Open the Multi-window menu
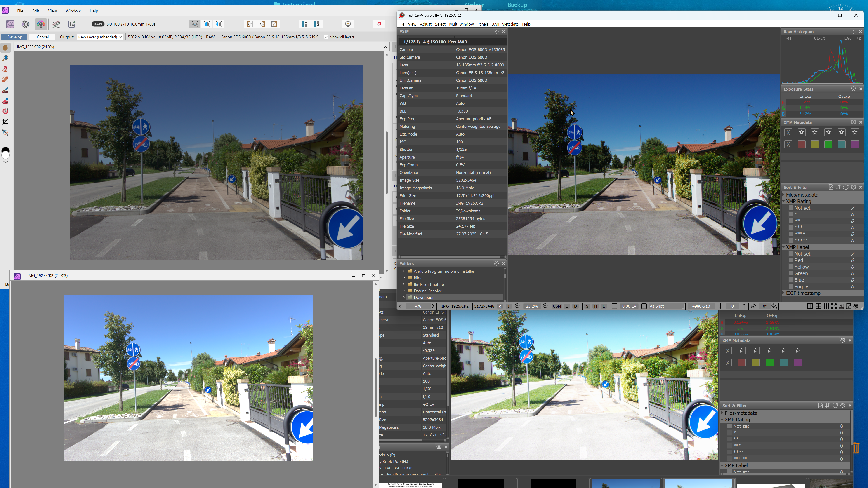868x488 pixels. (x=461, y=24)
